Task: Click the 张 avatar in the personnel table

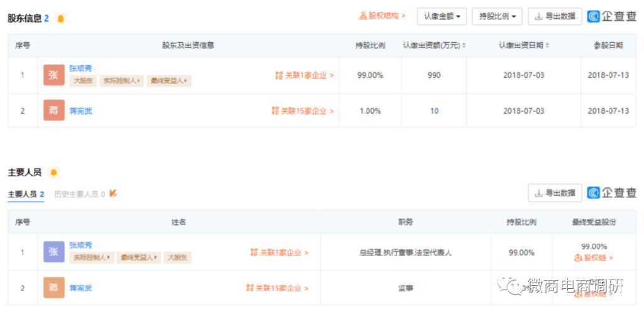Action: pos(54,252)
